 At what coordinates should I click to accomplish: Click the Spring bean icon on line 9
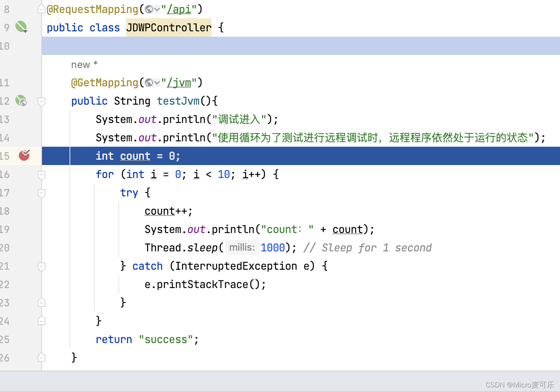21,27
